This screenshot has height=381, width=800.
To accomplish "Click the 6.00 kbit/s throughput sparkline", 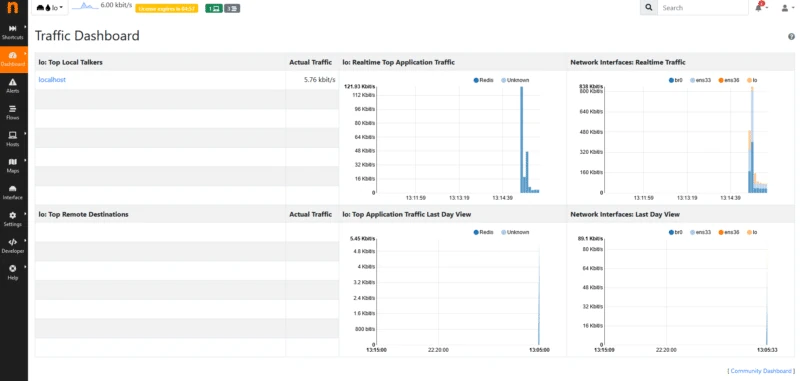I will point(84,6).
